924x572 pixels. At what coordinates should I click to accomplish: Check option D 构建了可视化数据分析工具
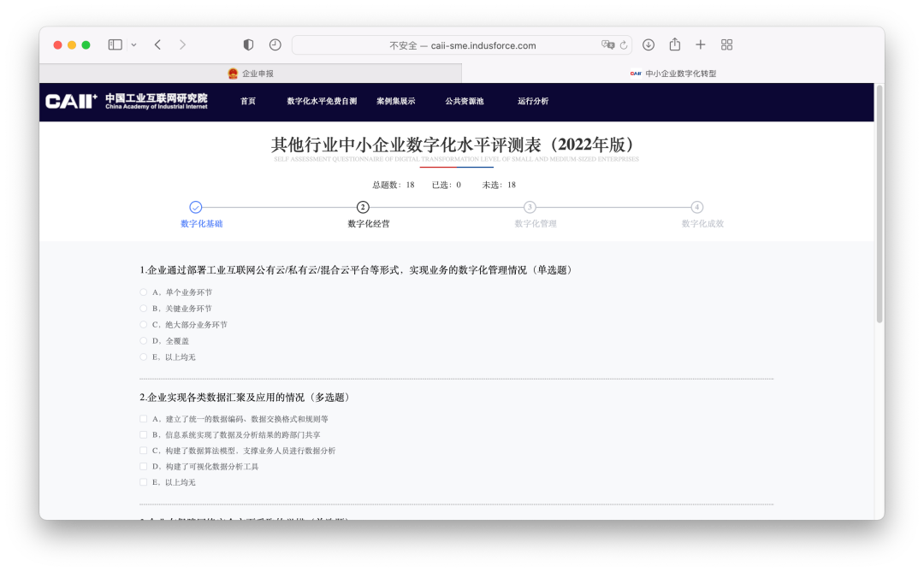coord(143,466)
